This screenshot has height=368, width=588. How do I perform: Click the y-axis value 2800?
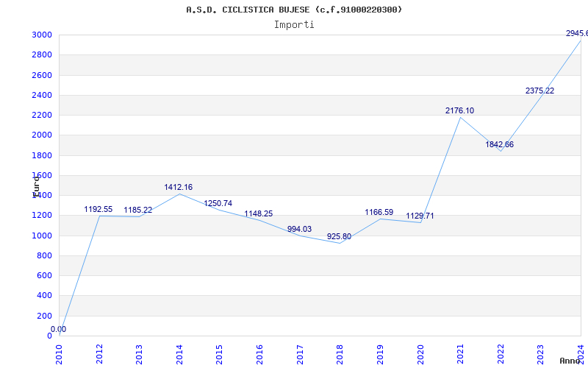click(42, 54)
